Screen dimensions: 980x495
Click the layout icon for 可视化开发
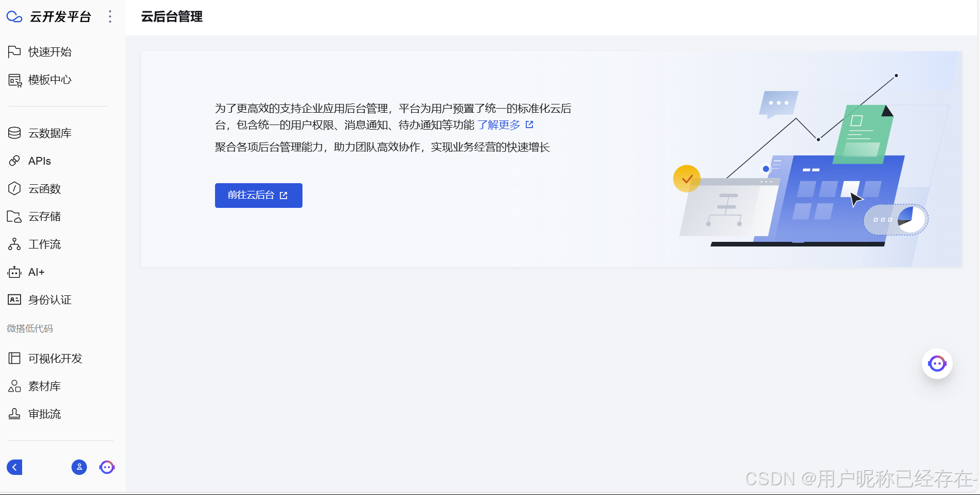[x=14, y=358]
